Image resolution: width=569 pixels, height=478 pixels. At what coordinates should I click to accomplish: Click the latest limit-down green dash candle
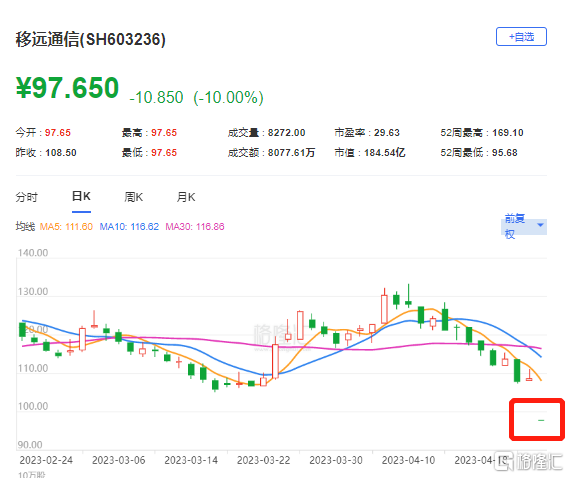pyautogui.click(x=541, y=420)
